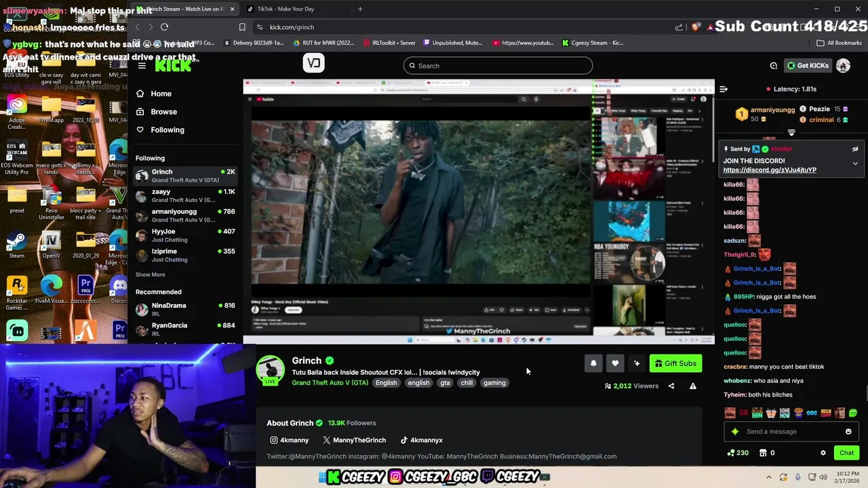Follow Grinch with the heart button
The width and height of the screenshot is (868, 488).
pyautogui.click(x=615, y=363)
